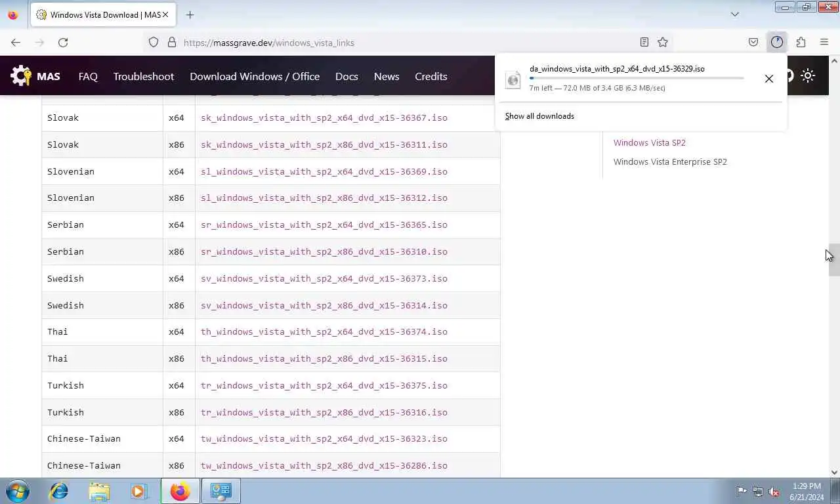Image resolution: width=840 pixels, height=504 pixels.
Task: Download tr_windows_vista x64 36375 ISO
Action: point(324,385)
